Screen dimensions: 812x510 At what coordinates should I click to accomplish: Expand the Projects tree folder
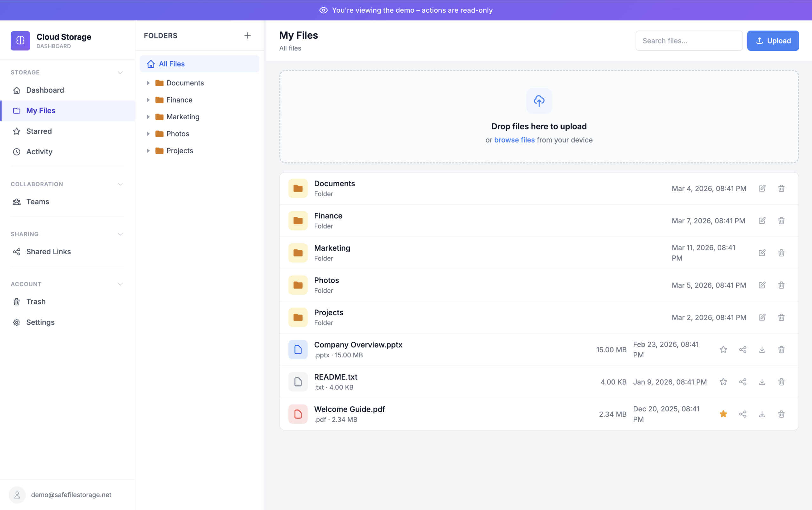point(148,151)
